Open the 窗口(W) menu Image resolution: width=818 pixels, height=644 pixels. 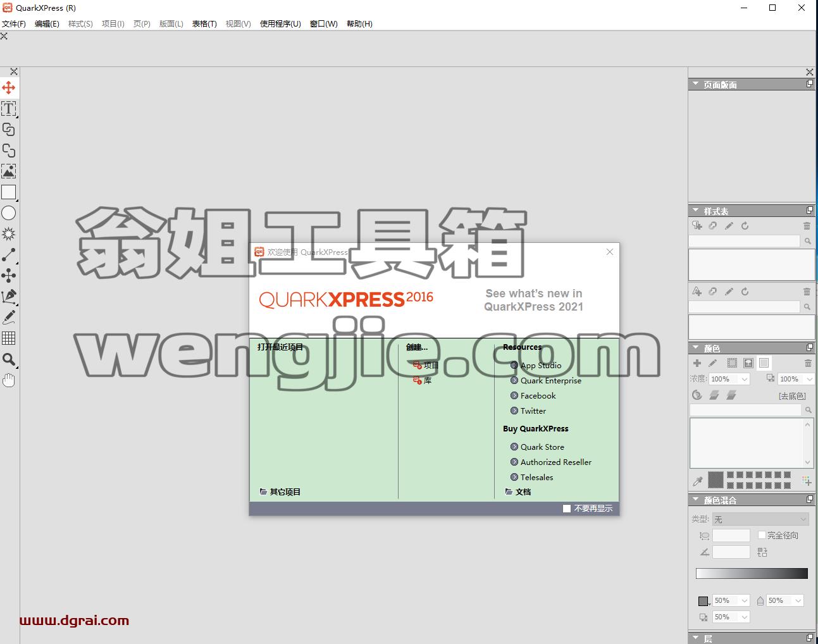pos(323,24)
